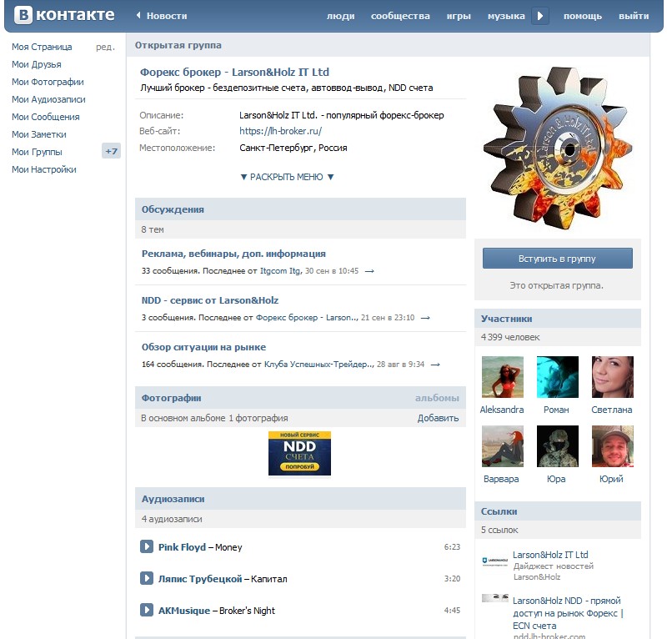Click the 4 399 человек count
The image size is (672, 639).
coord(510,338)
